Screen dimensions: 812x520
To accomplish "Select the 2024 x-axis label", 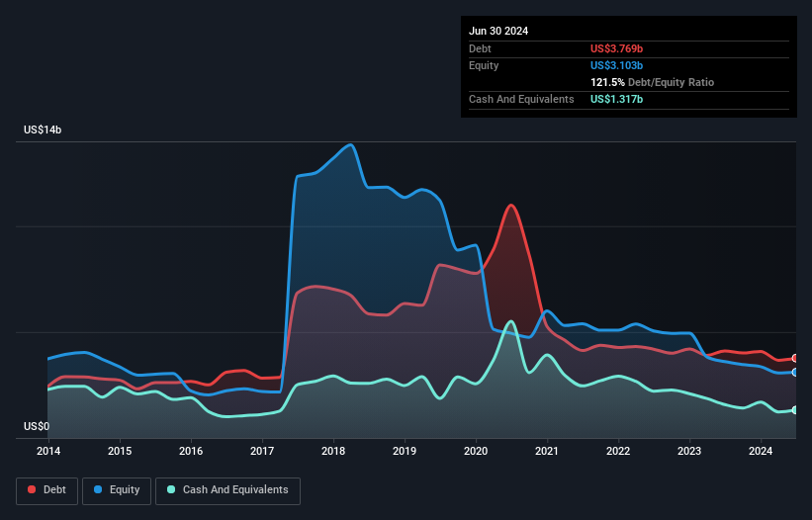I will (x=761, y=451).
